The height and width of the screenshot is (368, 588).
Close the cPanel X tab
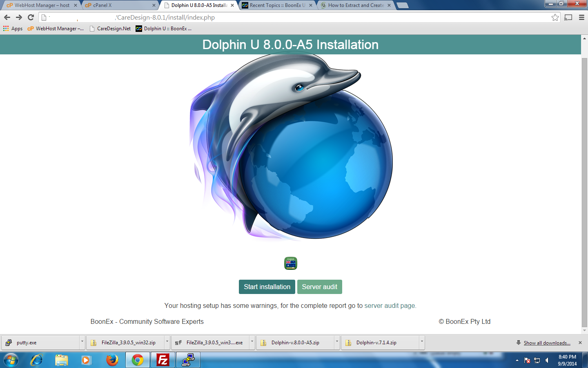(x=154, y=5)
